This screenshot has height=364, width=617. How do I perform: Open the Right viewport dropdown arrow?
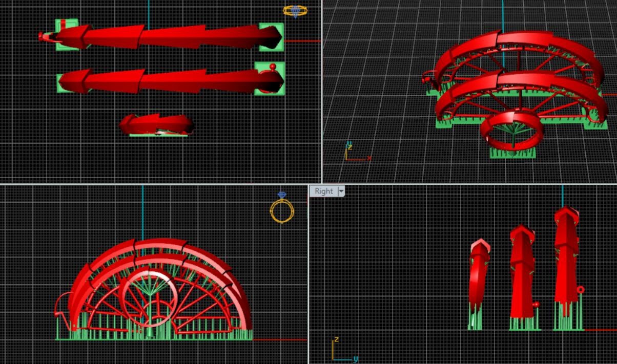click(341, 191)
